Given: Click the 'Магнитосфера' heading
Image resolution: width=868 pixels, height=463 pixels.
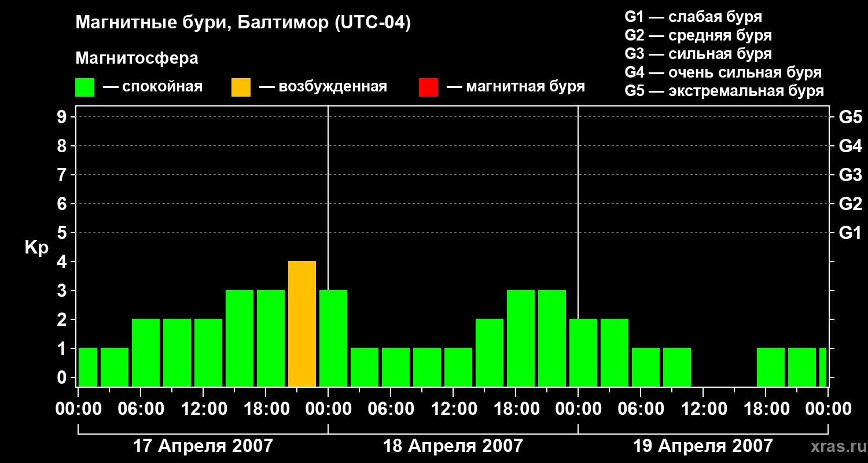Looking at the screenshot, I should click(137, 58).
